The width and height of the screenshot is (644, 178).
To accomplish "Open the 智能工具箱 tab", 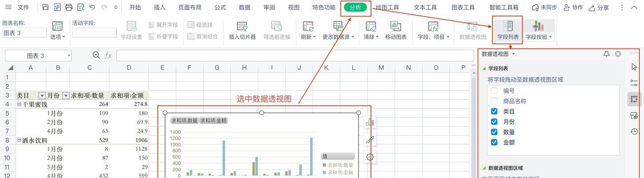I will tap(504, 8).
